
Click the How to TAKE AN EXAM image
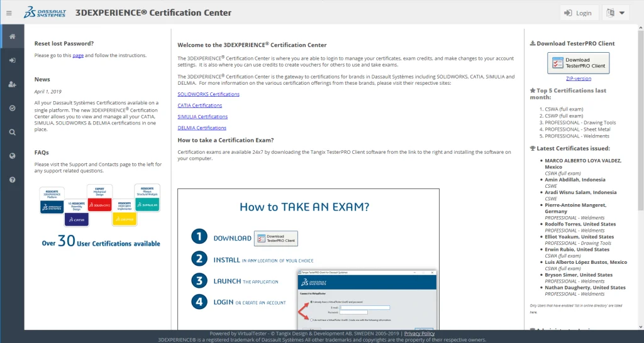point(308,259)
